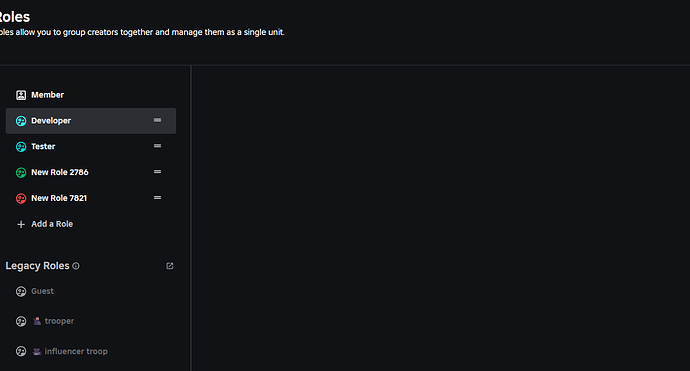Open New Role 7821 settings
690x371 pixels.
[91, 198]
